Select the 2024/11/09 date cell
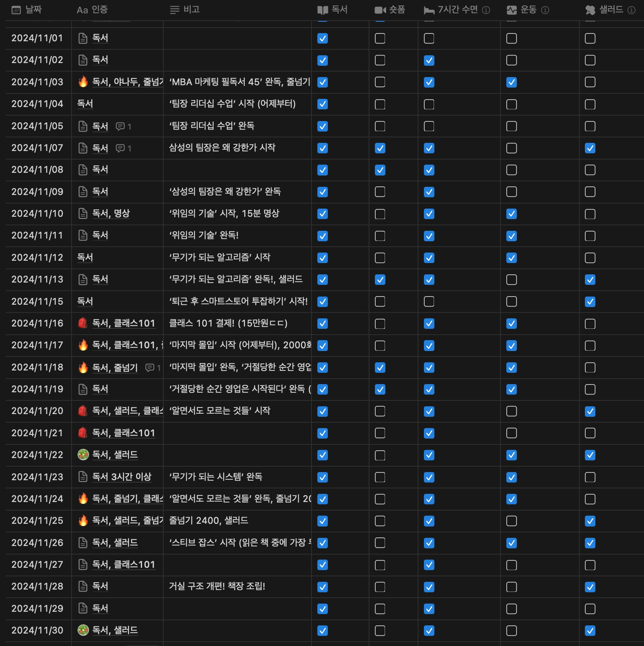 38,192
